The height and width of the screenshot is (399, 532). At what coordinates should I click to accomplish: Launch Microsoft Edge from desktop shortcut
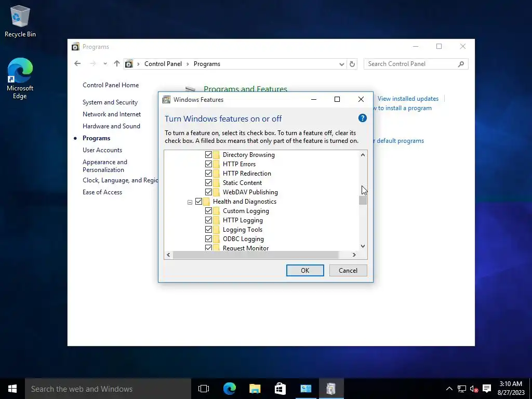(x=20, y=78)
